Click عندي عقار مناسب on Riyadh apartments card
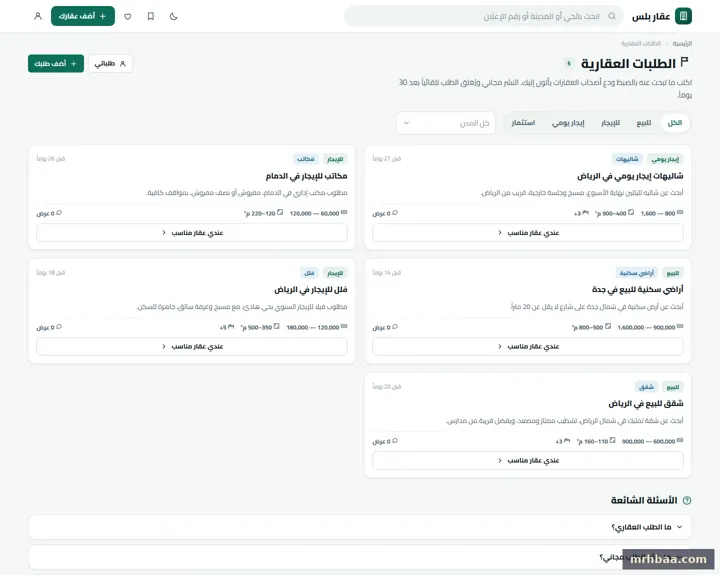This screenshot has height=575, width=720. pyautogui.click(x=528, y=460)
